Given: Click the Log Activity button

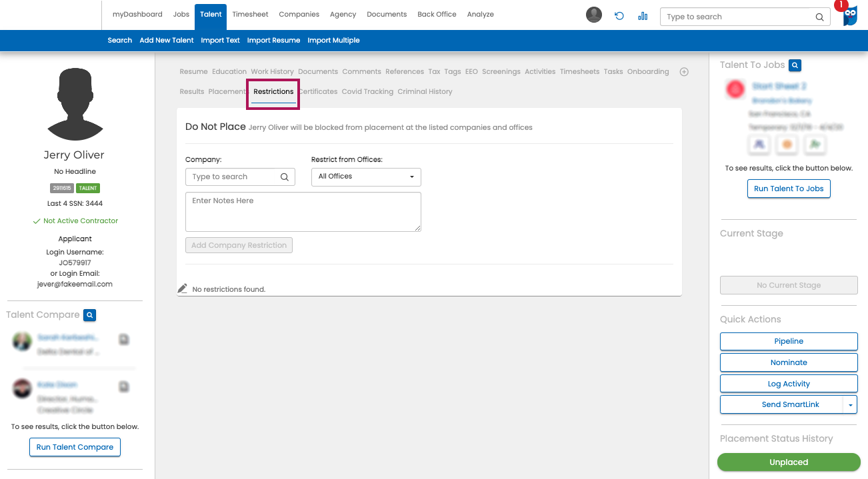Looking at the screenshot, I should pos(789,384).
